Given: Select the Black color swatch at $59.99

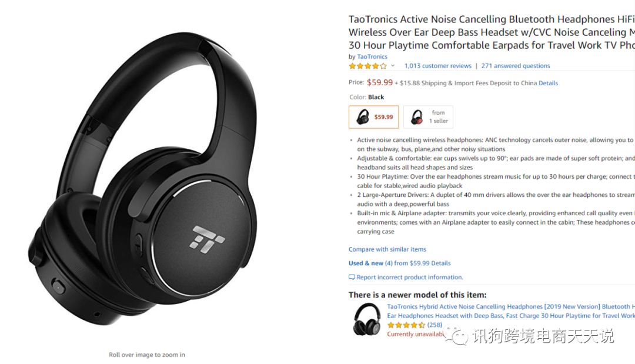Looking at the screenshot, I should pos(374,117).
